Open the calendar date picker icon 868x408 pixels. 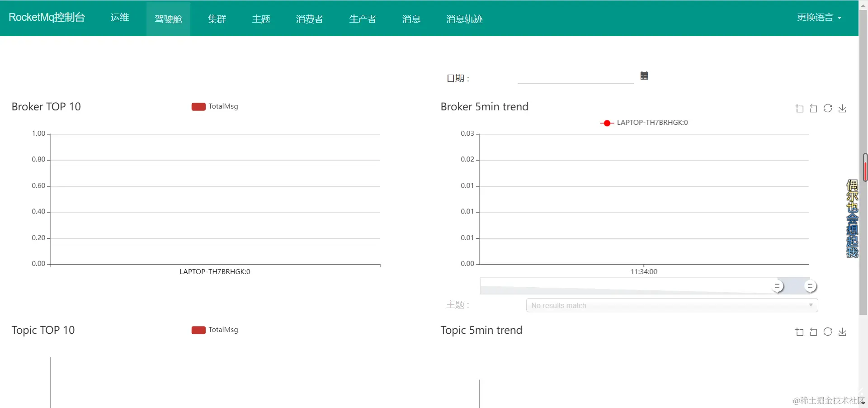tap(644, 76)
